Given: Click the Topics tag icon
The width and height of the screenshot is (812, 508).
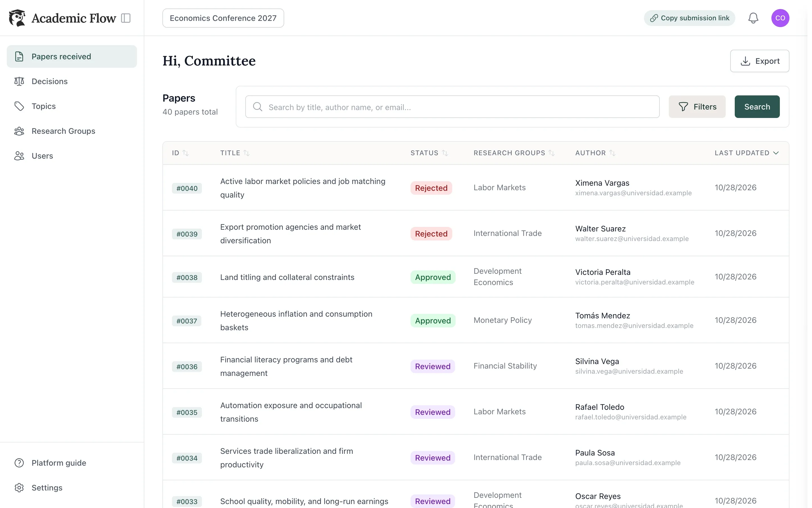Looking at the screenshot, I should pyautogui.click(x=19, y=106).
